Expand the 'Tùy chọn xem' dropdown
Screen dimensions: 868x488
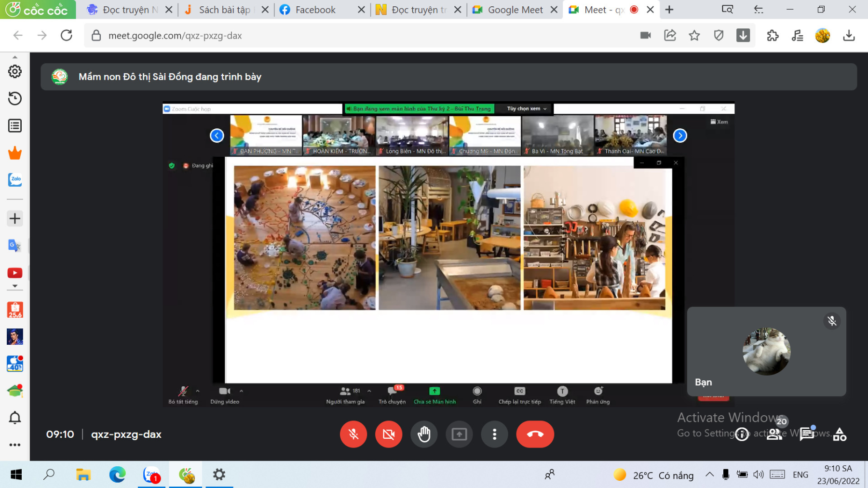[x=526, y=109]
